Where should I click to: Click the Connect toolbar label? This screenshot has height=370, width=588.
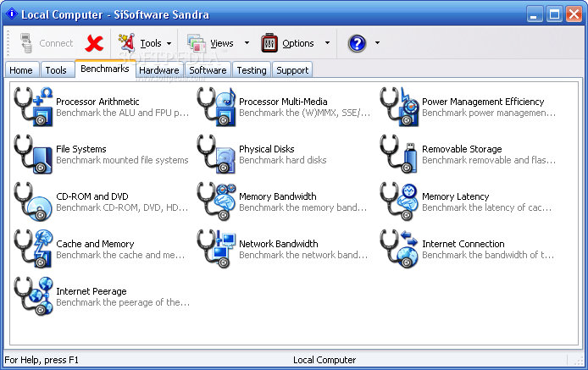[56, 43]
